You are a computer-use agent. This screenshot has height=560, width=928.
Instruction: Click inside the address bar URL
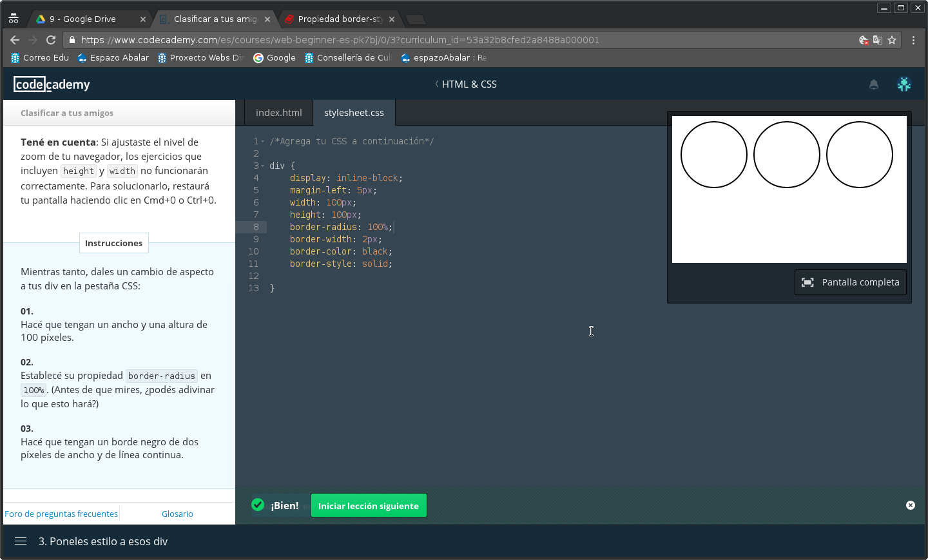pos(258,39)
